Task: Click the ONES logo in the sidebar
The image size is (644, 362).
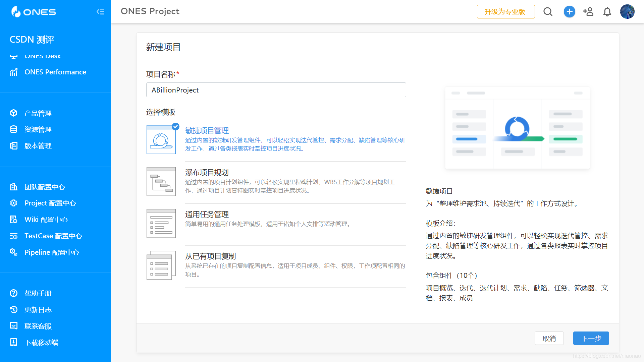Action: (x=34, y=12)
